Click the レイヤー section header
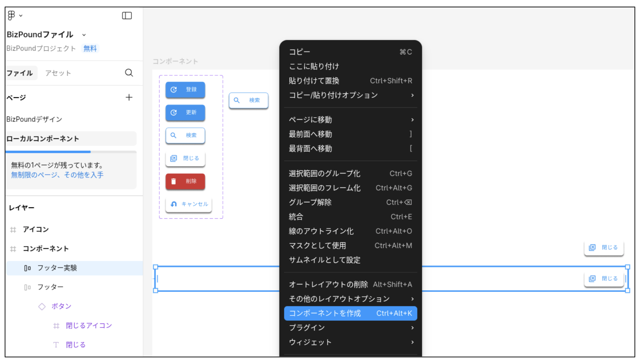The height and width of the screenshot is (364, 641). [22, 208]
